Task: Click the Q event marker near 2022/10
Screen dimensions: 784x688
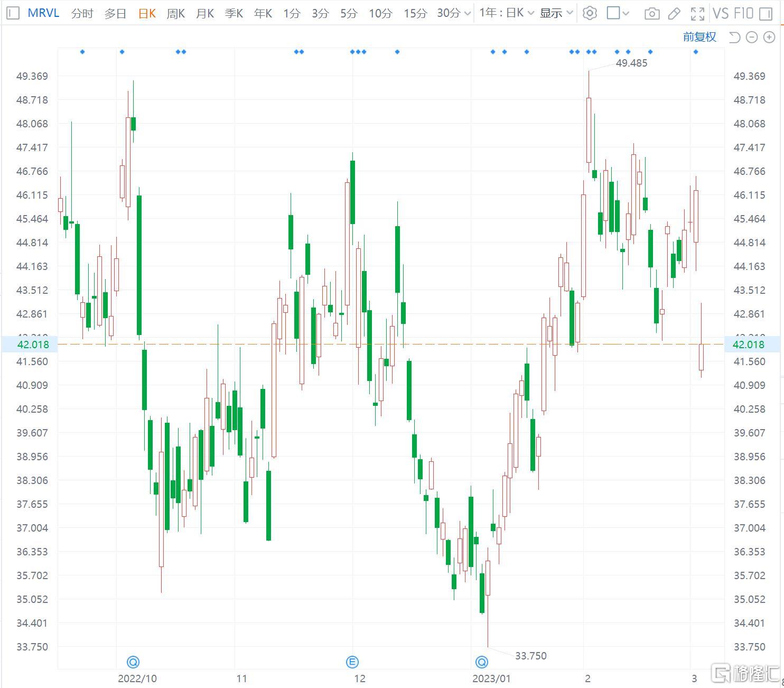Action: point(133,662)
